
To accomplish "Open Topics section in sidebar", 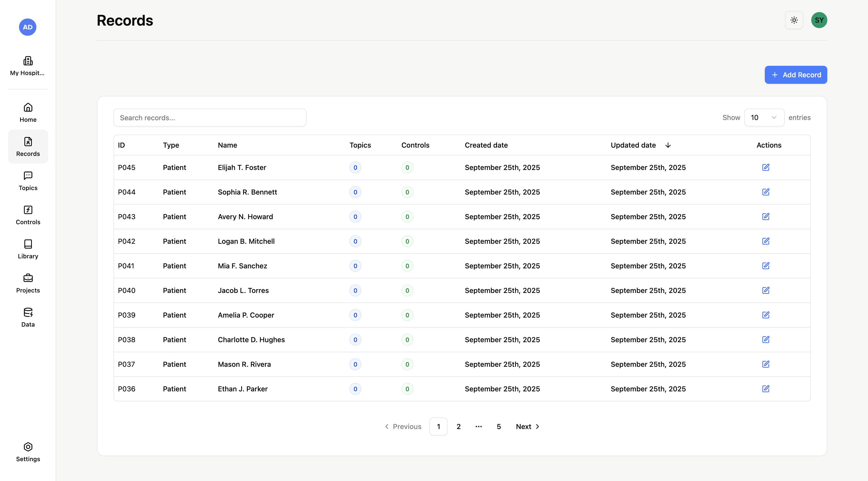I will (x=28, y=181).
